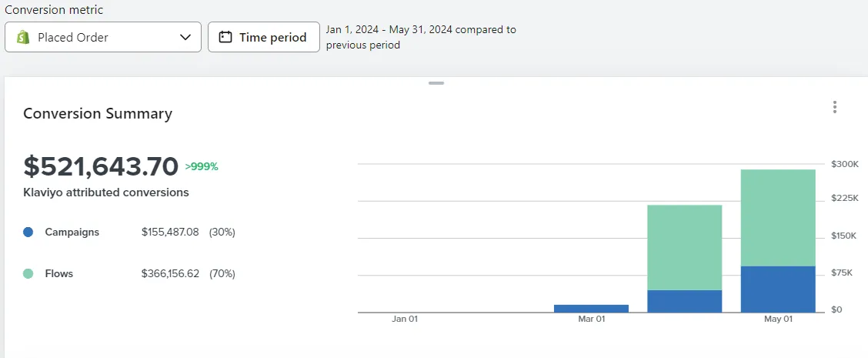Click the March blue Campaigns bar
The image size is (868, 358).
[591, 308]
